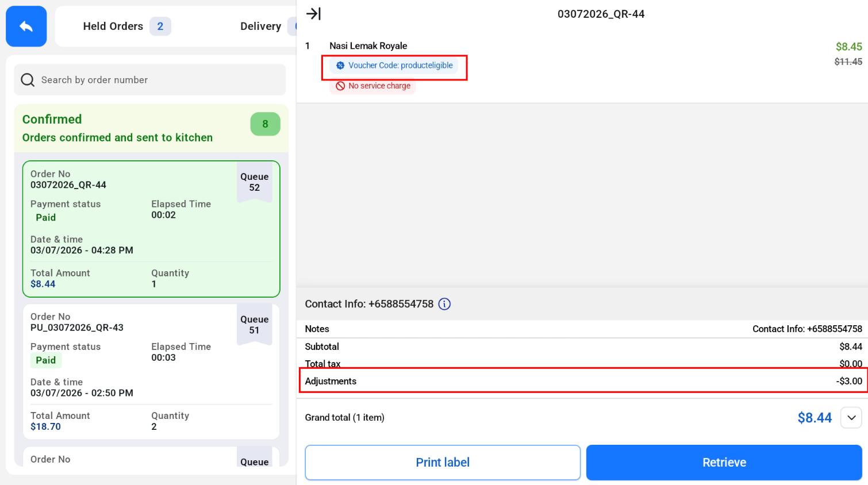The image size is (868, 485).
Task: Click the Total Amount $18.70 on QR-43
Action: click(45, 426)
